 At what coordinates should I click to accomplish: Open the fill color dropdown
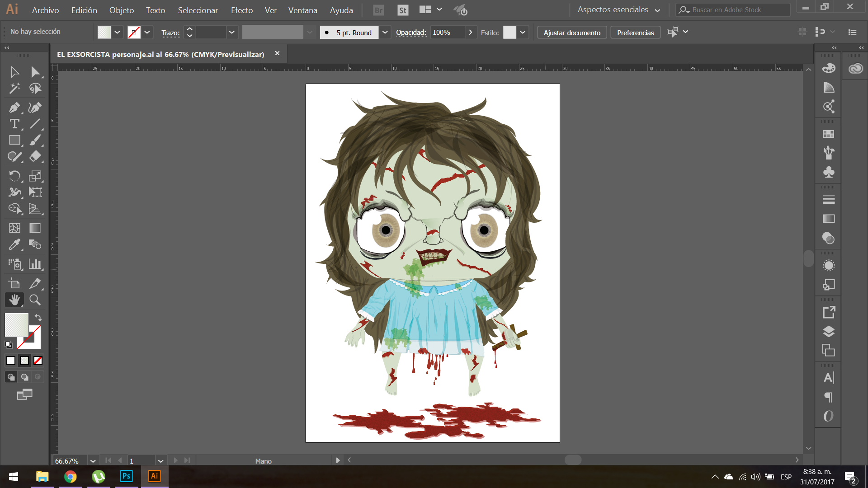tap(117, 32)
